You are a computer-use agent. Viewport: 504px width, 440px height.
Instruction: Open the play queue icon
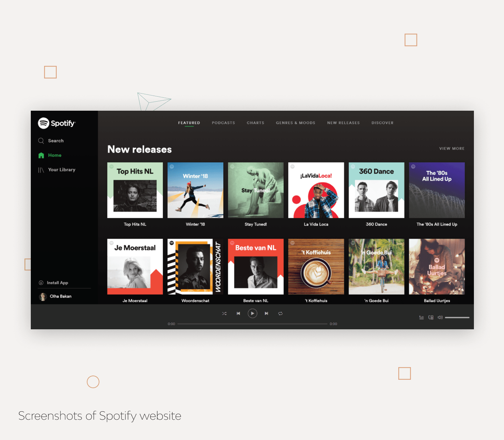click(421, 317)
